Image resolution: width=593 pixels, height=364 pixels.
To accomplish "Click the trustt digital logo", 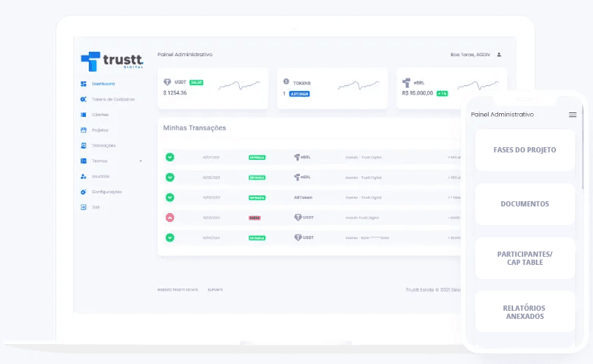I will [x=112, y=61].
